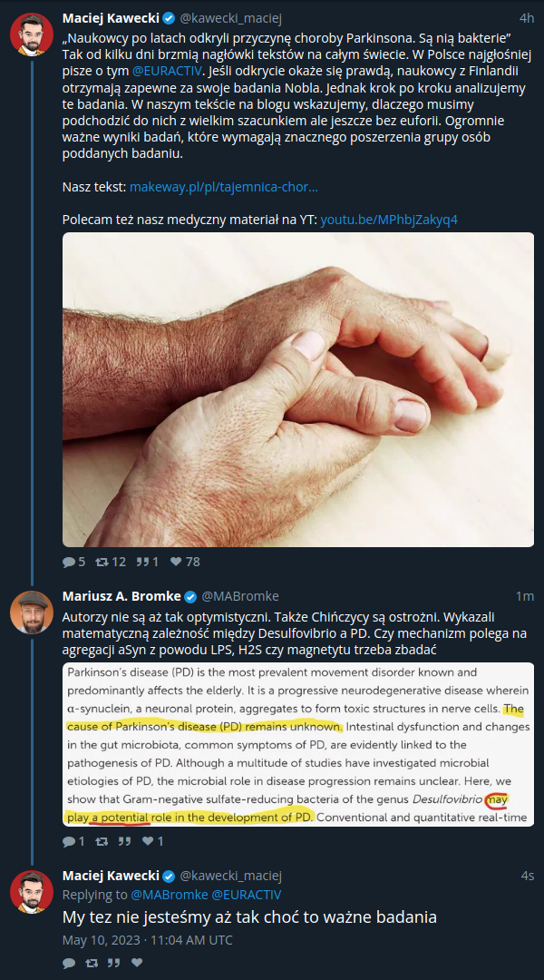544x980 pixels.
Task: Open the May 10, 2023 timestamp link
Action: click(148, 939)
